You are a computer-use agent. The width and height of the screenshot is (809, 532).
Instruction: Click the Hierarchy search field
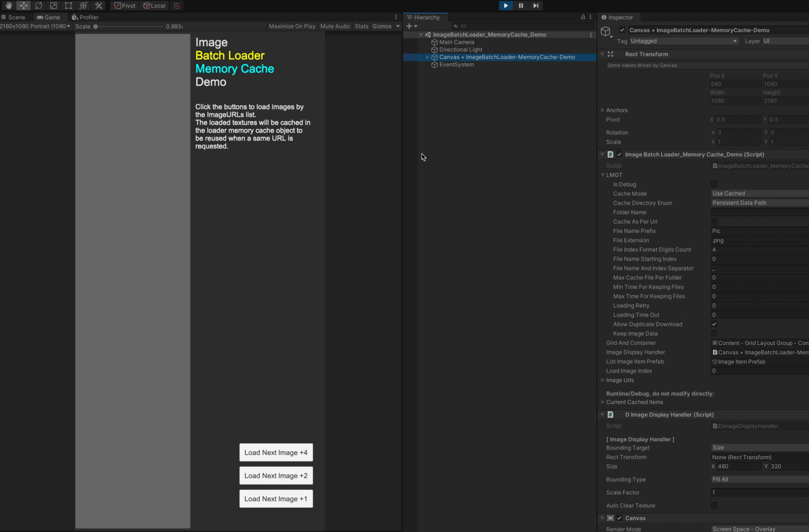[x=522, y=26]
